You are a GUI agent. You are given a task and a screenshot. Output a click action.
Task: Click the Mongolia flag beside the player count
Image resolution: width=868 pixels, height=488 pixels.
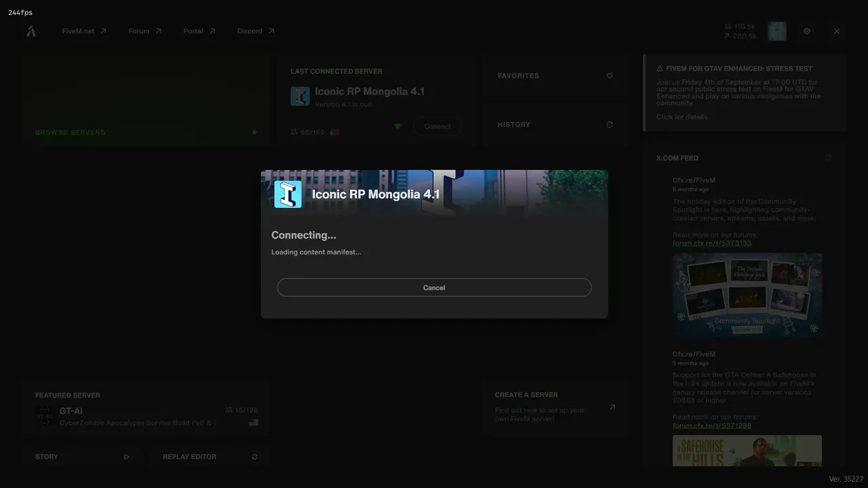tap(334, 132)
